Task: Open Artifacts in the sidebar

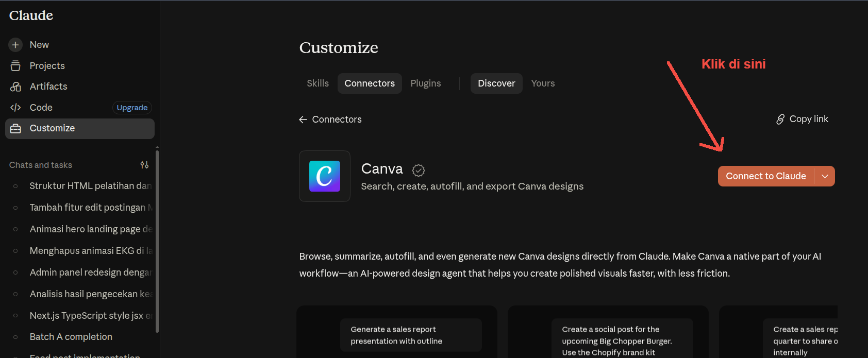Action: pos(80,87)
